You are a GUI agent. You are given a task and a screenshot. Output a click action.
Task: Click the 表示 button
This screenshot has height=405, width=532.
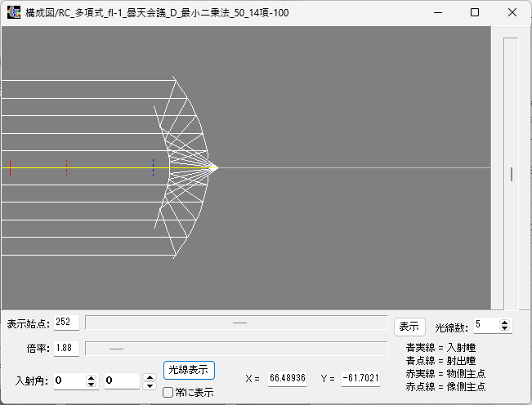(409, 326)
